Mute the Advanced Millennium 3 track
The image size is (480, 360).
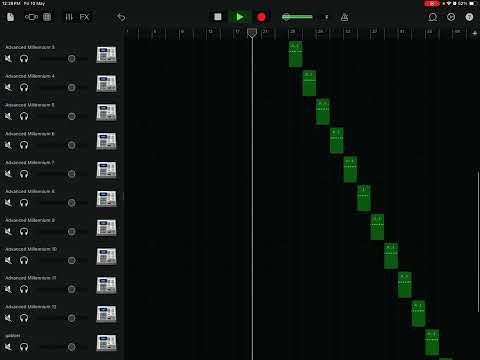[8, 59]
